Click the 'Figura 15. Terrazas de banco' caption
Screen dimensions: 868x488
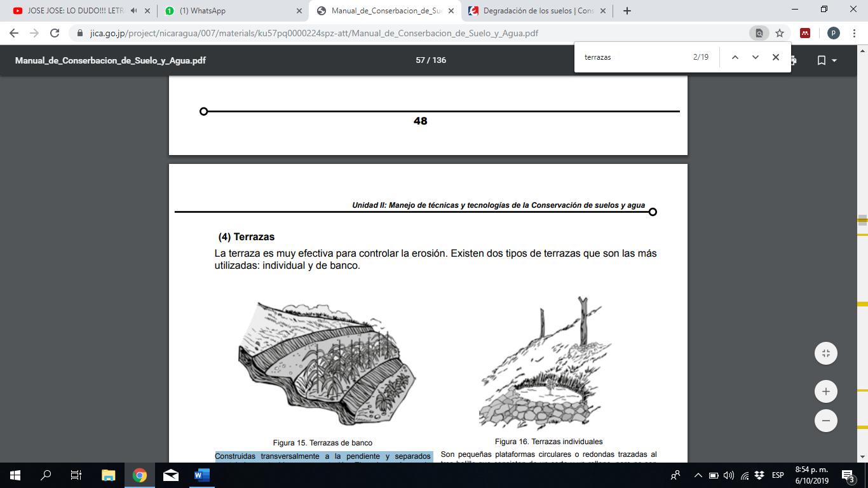(x=323, y=443)
